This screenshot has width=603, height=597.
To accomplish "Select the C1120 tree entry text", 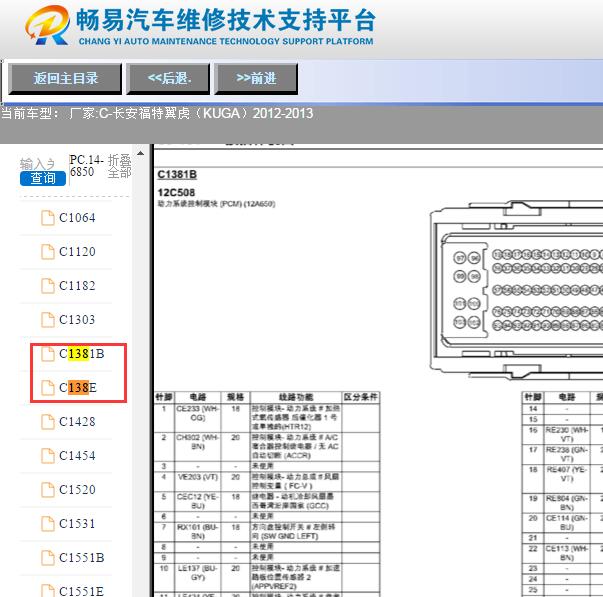I will [77, 252].
